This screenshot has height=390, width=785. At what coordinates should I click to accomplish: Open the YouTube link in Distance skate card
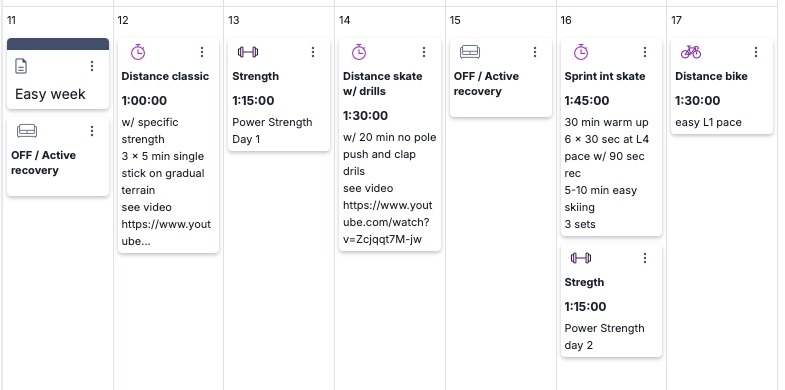tap(387, 222)
